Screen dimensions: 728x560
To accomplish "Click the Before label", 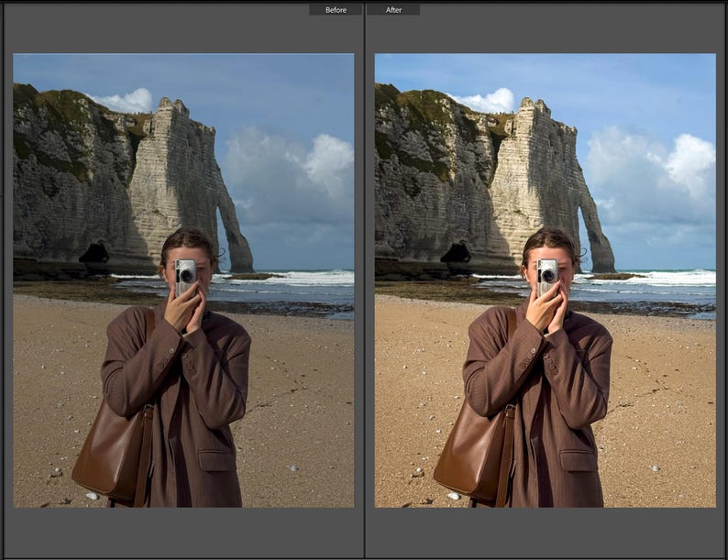I will [336, 10].
